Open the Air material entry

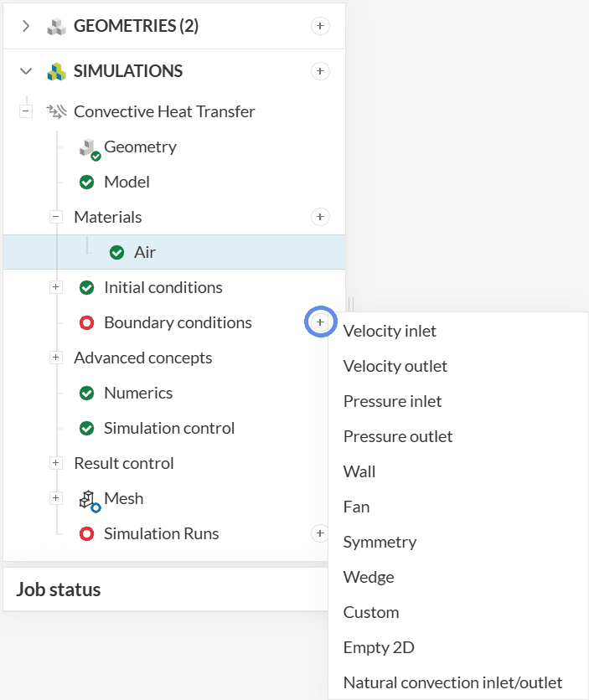(x=144, y=252)
